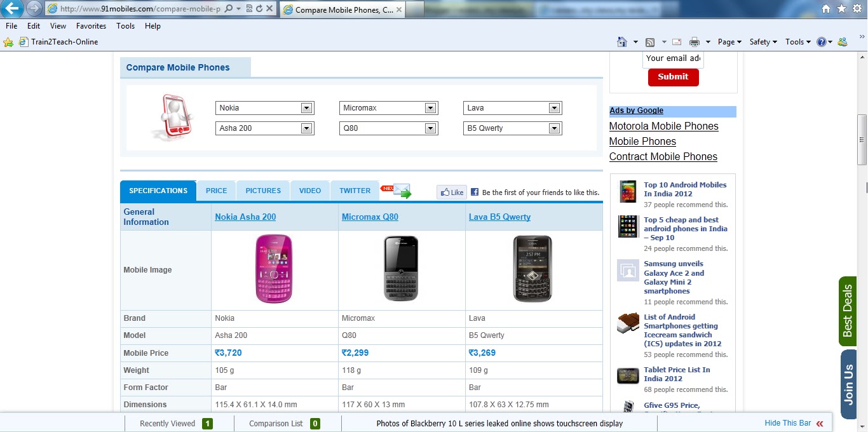Expand the Print options dropdown arrow
This screenshot has height=432, width=868.
pyautogui.click(x=708, y=42)
